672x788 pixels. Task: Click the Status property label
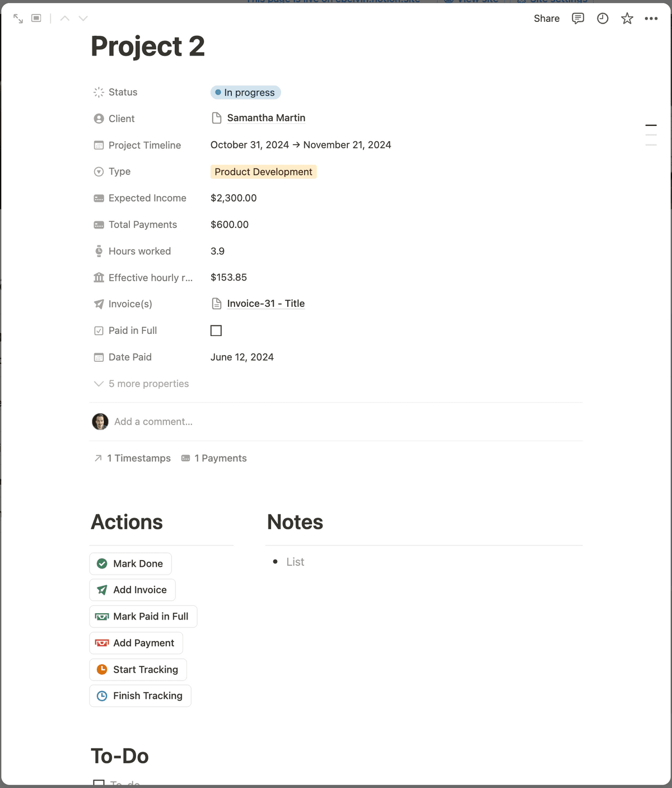123,92
